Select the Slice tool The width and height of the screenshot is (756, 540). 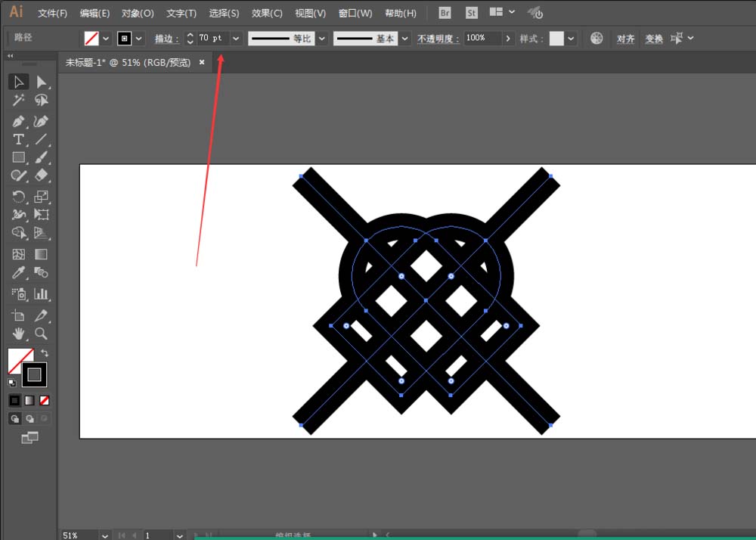click(42, 315)
